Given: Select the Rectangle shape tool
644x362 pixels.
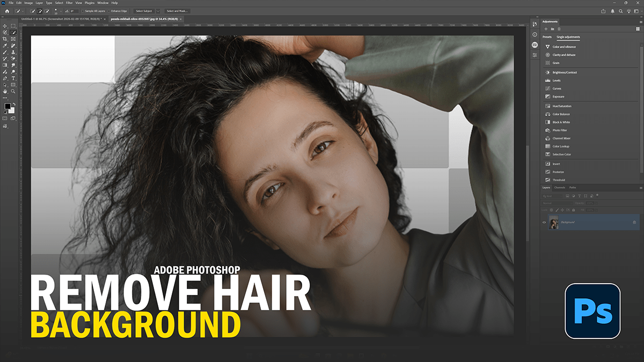Looking at the screenshot, I should coord(13,85).
